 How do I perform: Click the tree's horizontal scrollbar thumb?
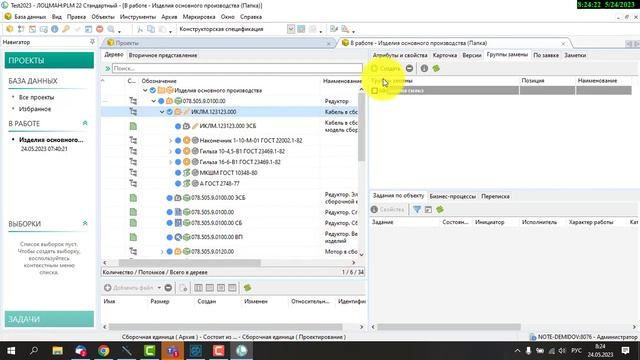point(189,263)
